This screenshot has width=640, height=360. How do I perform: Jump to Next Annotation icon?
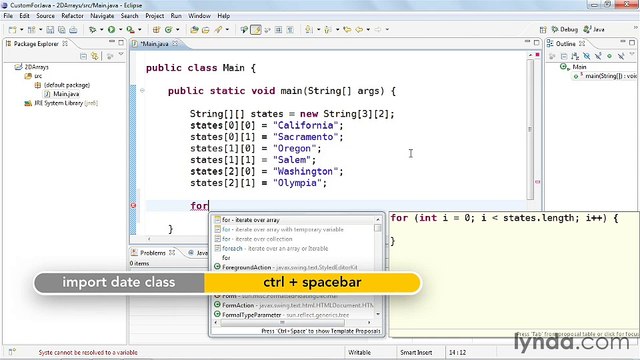pyautogui.click(x=309, y=29)
